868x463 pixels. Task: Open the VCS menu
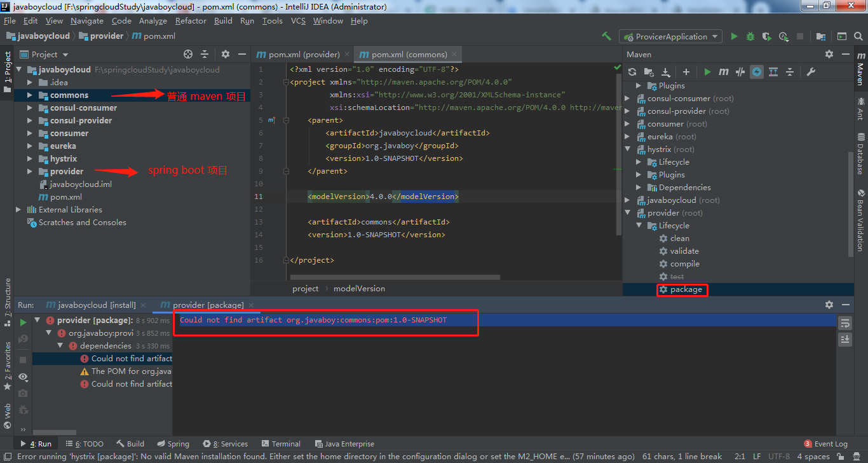[x=298, y=21]
